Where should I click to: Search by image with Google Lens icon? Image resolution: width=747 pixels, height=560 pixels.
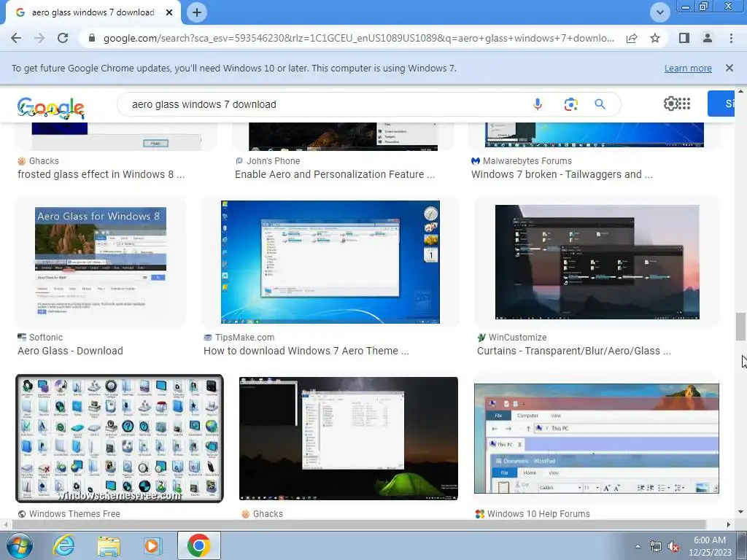click(570, 104)
